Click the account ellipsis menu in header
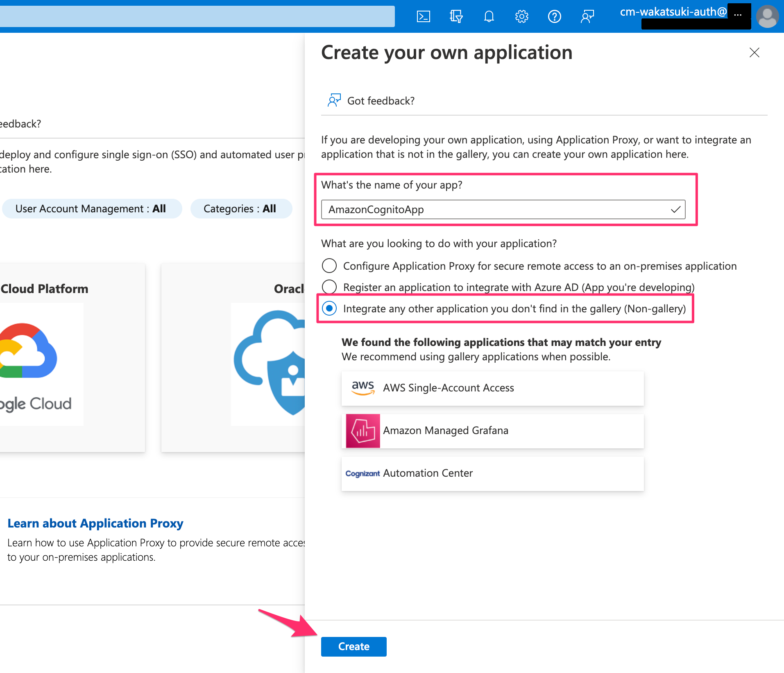This screenshot has height=673, width=784. click(738, 14)
